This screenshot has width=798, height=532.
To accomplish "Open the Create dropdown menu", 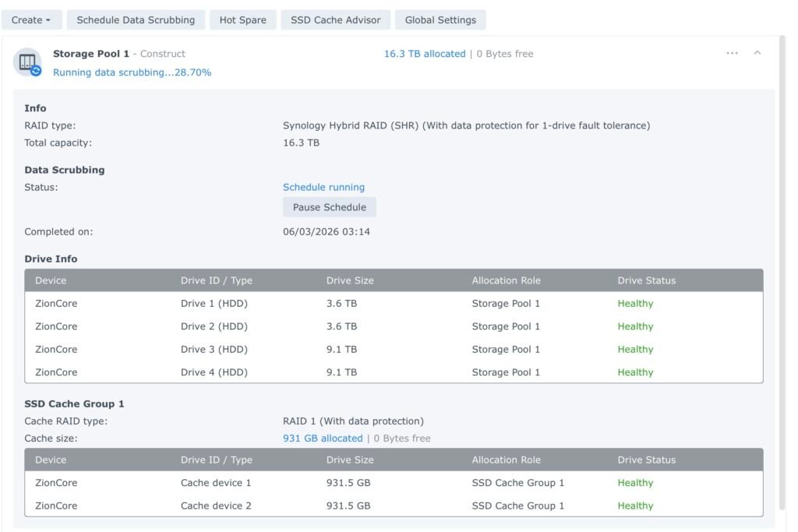I will coord(31,19).
